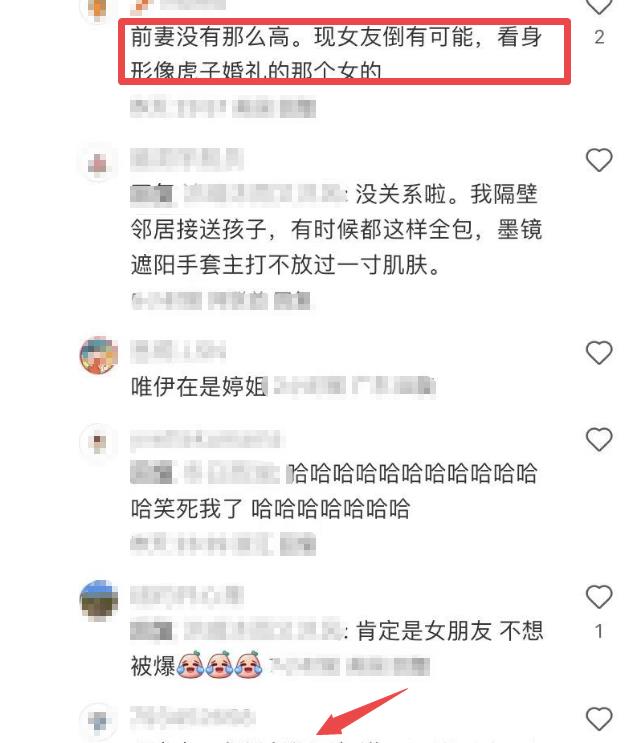Open avatar of bottom-most commenter
The image size is (630, 743).
[99, 721]
